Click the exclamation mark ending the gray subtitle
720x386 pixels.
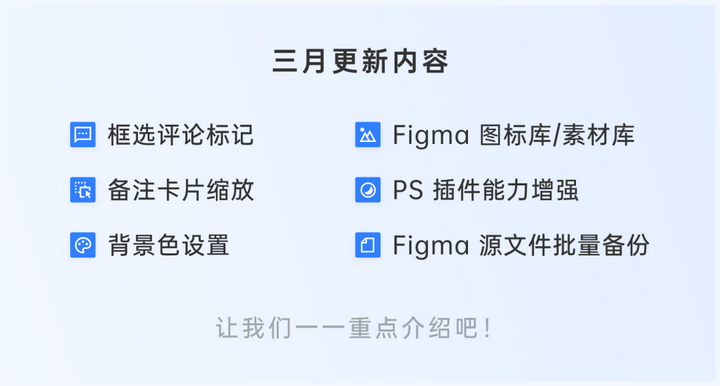point(487,328)
